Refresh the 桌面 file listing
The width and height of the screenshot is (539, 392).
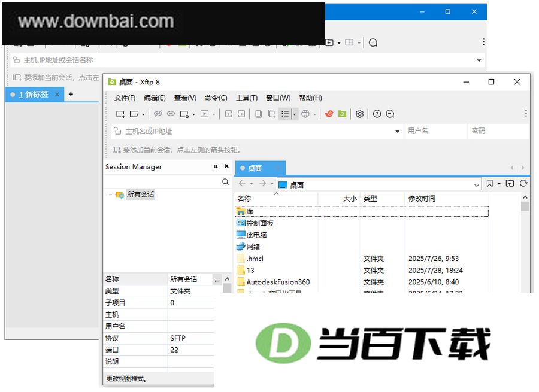pyautogui.click(x=523, y=184)
